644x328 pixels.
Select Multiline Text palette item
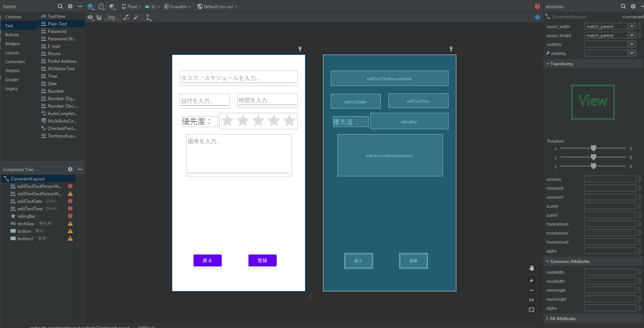click(61, 69)
